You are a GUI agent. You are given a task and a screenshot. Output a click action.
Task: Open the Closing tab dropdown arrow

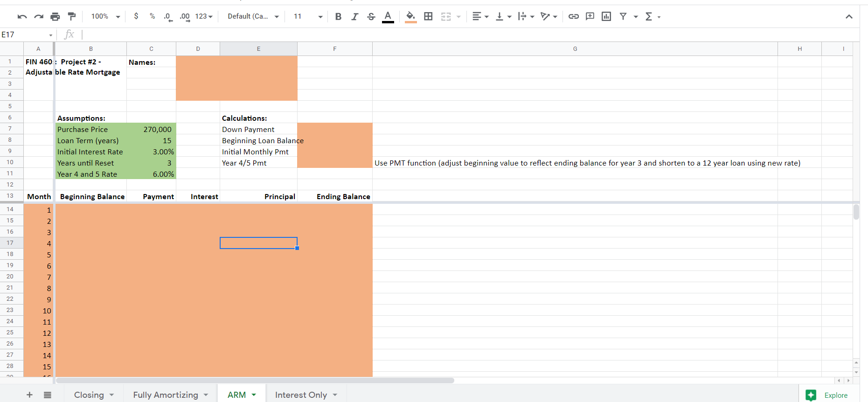(111, 395)
